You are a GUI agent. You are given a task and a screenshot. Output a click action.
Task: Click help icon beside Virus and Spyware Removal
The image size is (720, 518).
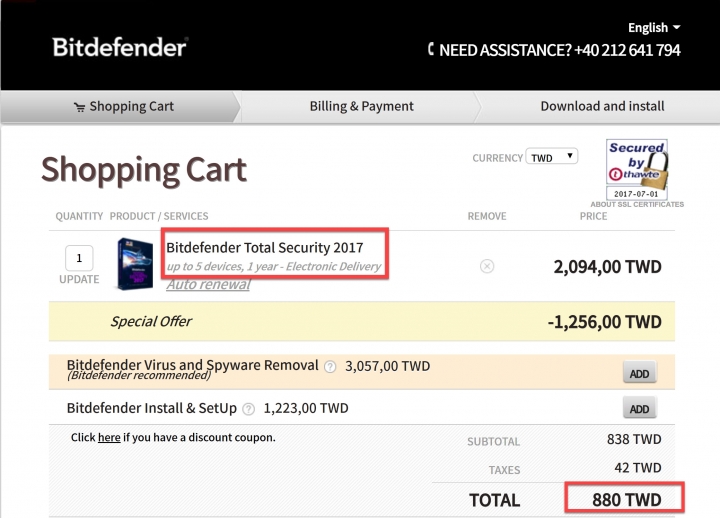[330, 366]
